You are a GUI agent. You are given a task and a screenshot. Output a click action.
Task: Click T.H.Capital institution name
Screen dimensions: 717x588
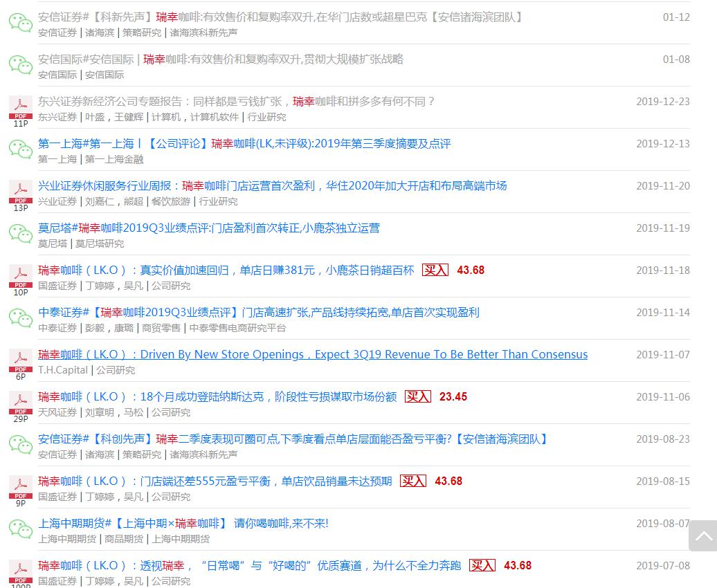(63, 370)
